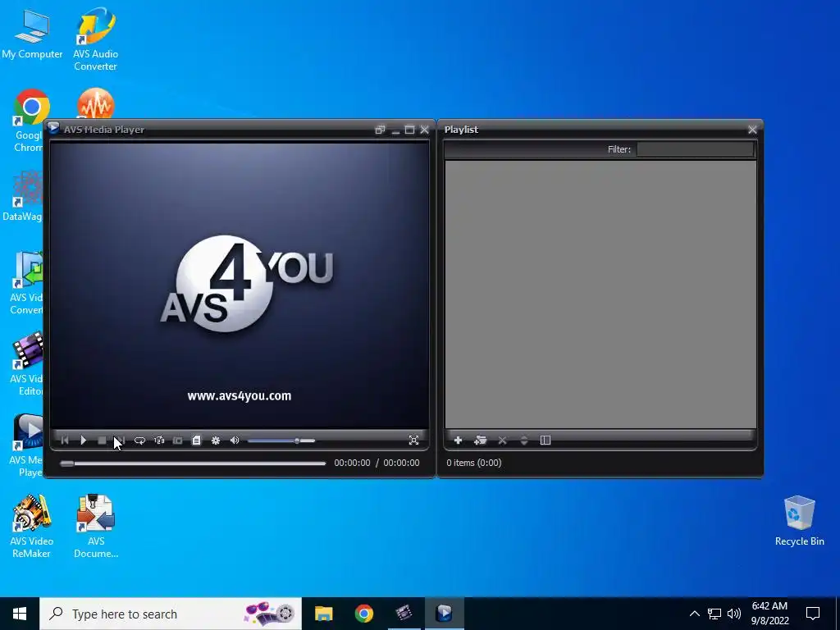Add files with Playlist plus icon
840x630 pixels.
[x=458, y=441]
